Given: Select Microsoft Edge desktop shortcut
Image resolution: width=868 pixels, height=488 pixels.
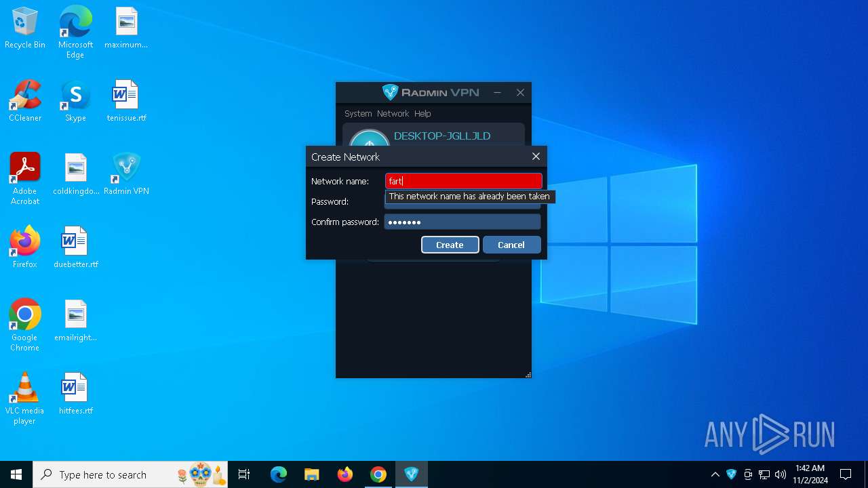Looking at the screenshot, I should 75,33.
